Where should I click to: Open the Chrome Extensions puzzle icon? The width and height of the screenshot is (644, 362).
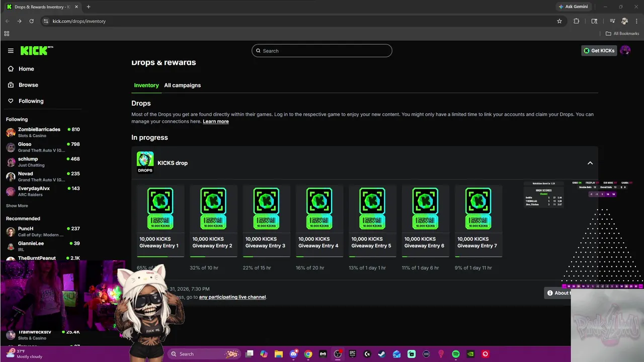(577, 21)
